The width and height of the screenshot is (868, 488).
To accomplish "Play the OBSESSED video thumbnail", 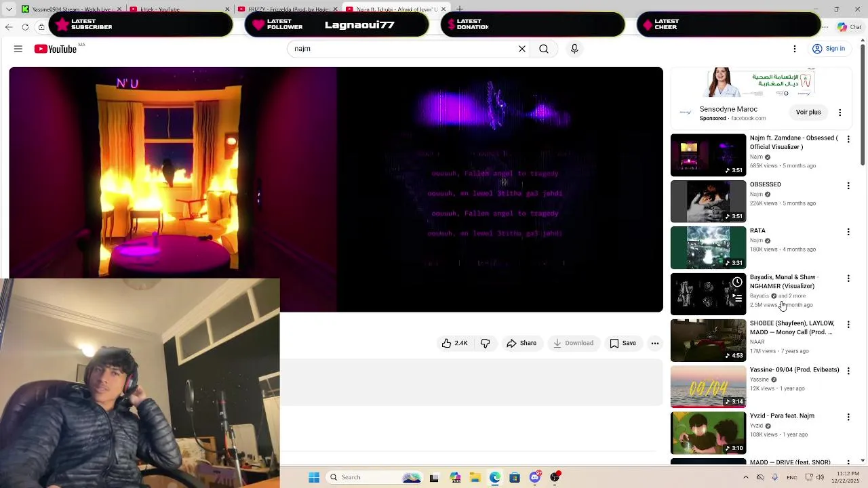I will pos(708,201).
